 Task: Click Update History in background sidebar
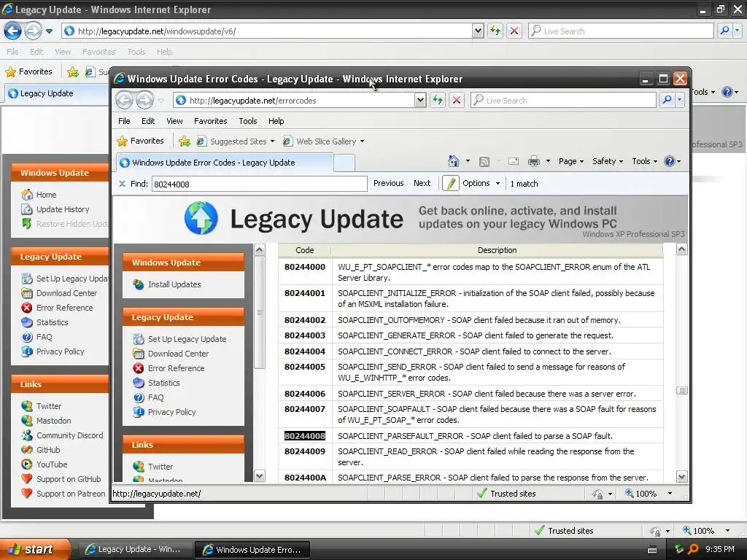(63, 209)
